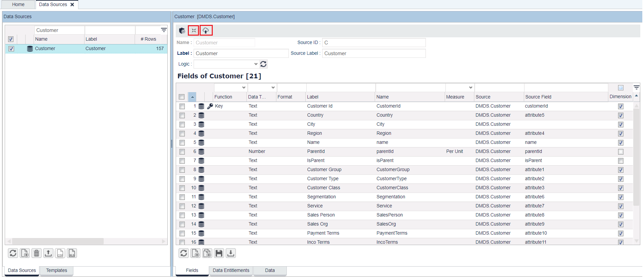Click the XLS export icon
The image size is (644, 277).
(x=72, y=253)
